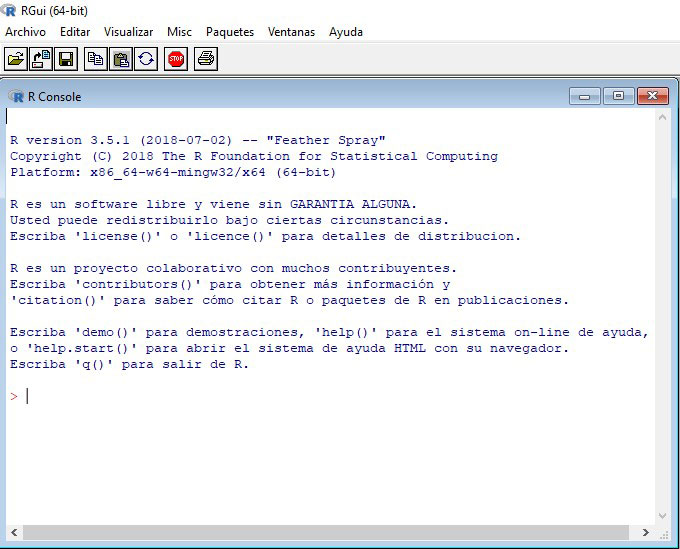The image size is (680, 549).
Task: Click the "Platform: x86_64-w64-mingw32/x64" text
Action: [173, 172]
